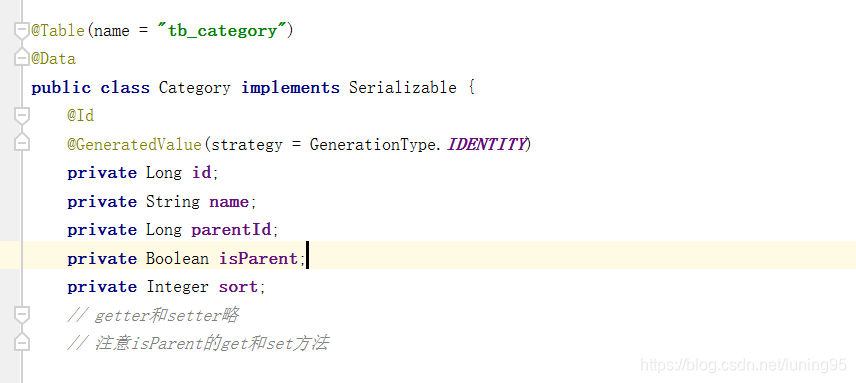The width and height of the screenshot is (856, 383).
Task: Click the opening brace after Serializable
Action: pyautogui.click(x=472, y=88)
